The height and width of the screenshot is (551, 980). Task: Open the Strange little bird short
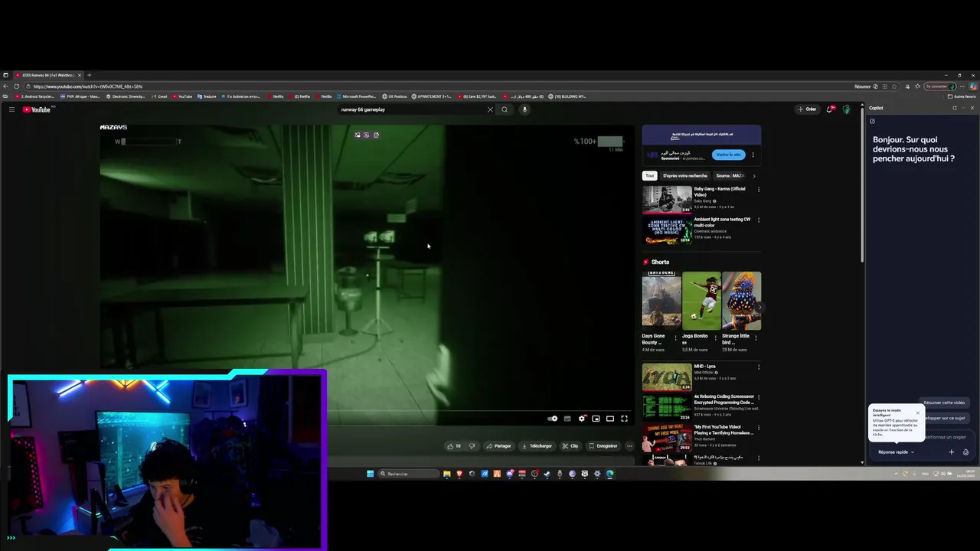741,301
